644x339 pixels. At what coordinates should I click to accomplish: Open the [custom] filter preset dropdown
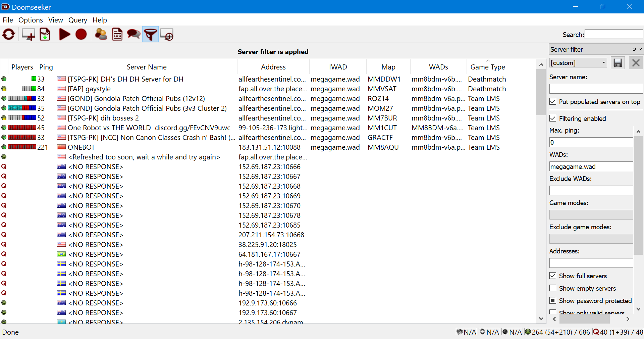[578, 63]
